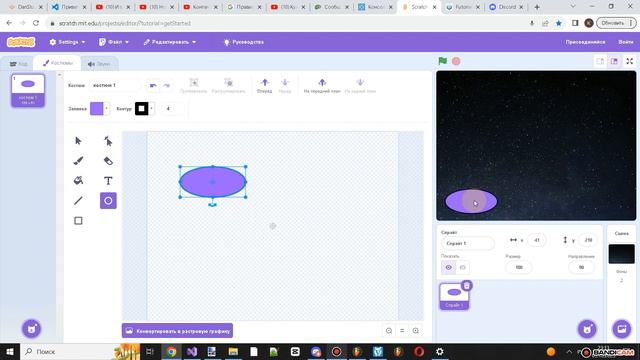Select costume 1 thumbnail
Viewport: 640px width, 360px height.
pyautogui.click(x=28, y=90)
